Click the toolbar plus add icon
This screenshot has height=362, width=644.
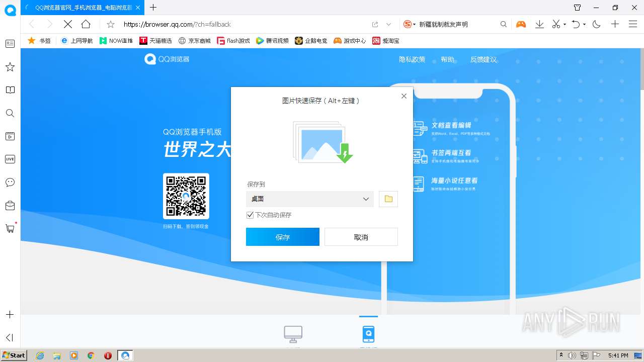pyautogui.click(x=615, y=24)
